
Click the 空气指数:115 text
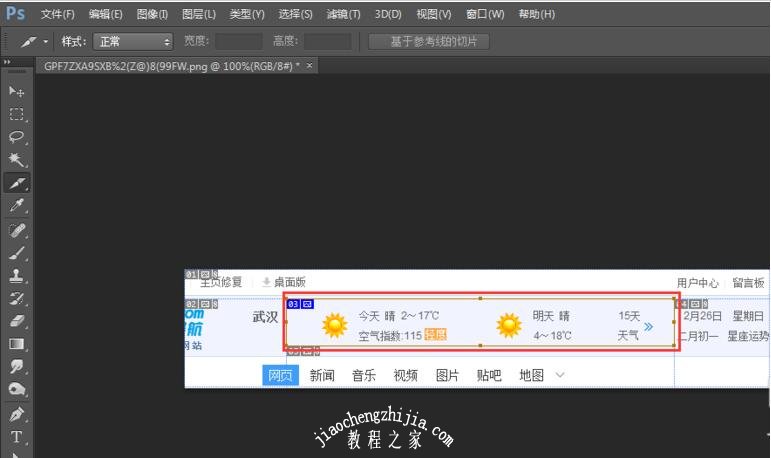click(390, 336)
